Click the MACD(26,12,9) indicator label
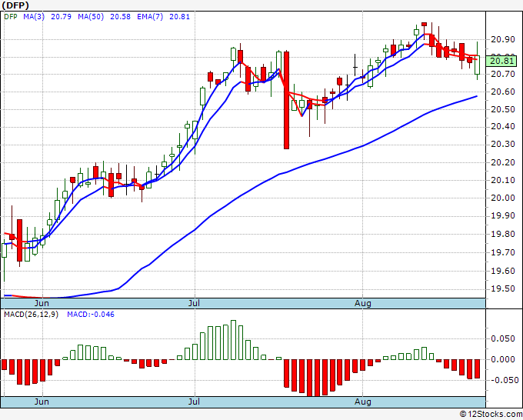 pos(31,315)
